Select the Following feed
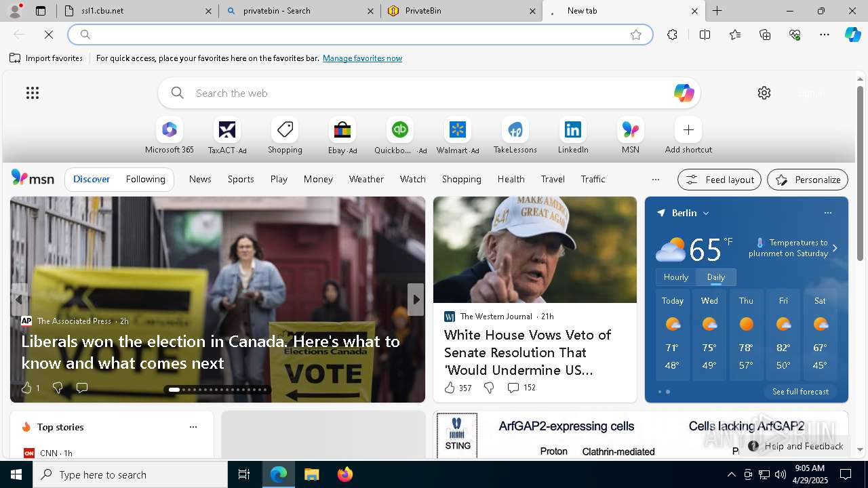Viewport: 868px width, 488px height. pyautogui.click(x=145, y=179)
